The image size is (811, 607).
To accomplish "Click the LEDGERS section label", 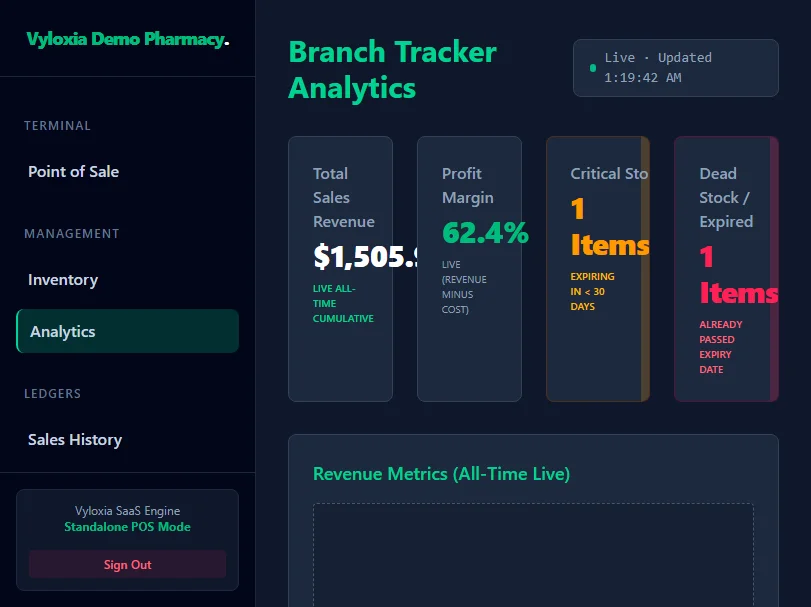I will coord(53,393).
